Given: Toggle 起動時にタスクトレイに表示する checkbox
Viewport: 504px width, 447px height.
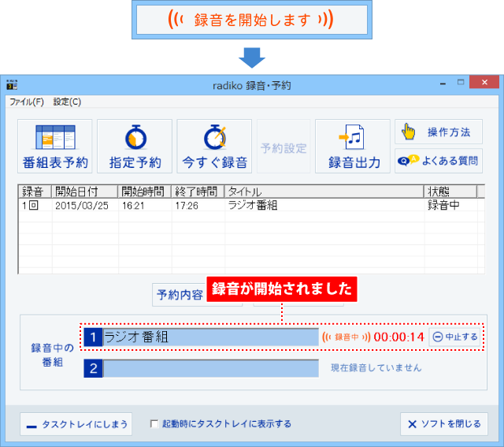Looking at the screenshot, I should pos(154,424).
